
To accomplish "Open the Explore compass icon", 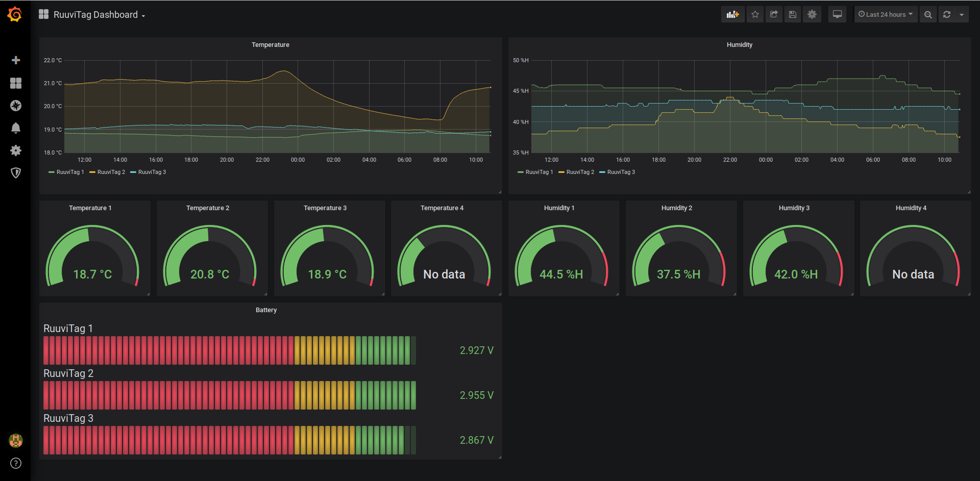I will pos(16,106).
